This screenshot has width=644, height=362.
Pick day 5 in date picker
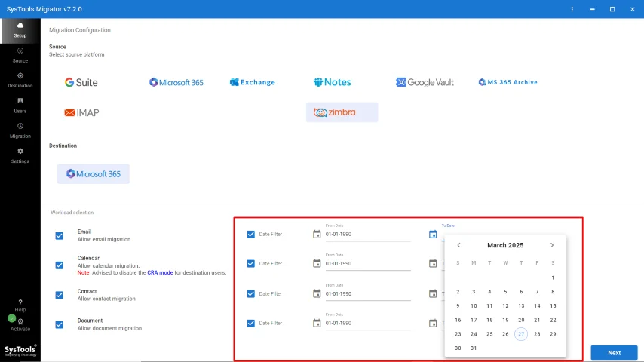tap(505, 292)
